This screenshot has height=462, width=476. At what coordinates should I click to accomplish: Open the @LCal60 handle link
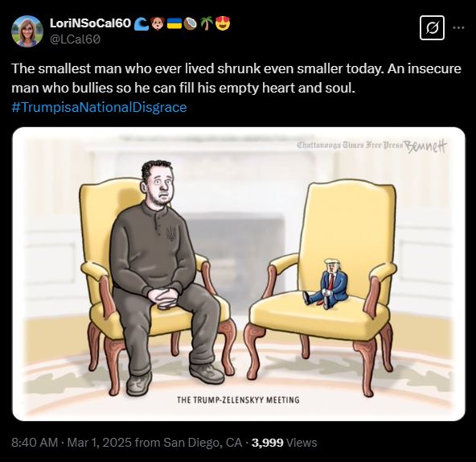(75, 39)
